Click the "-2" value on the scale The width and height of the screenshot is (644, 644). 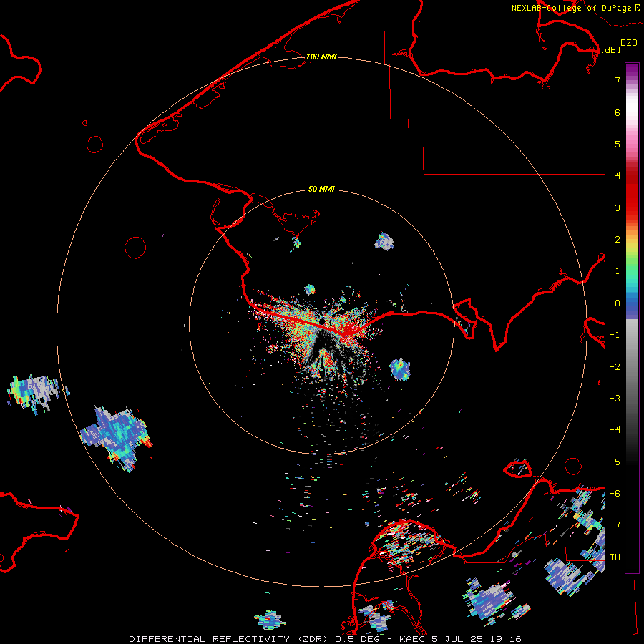coord(615,367)
